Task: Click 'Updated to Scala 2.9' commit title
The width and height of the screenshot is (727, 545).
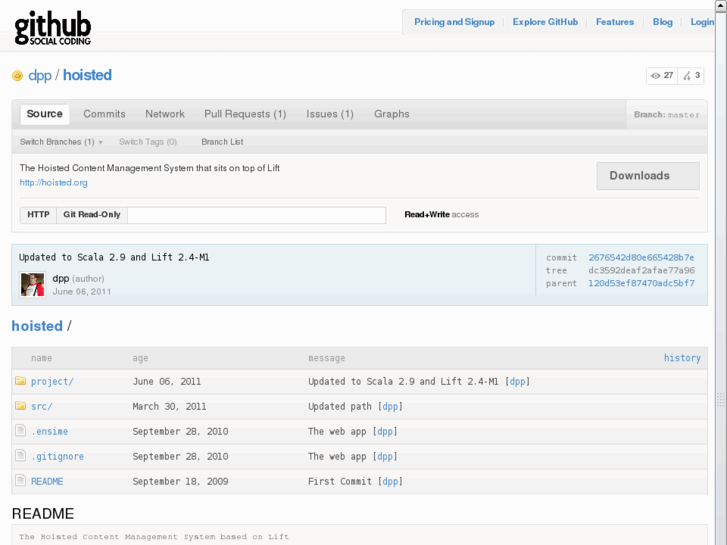Action: [x=114, y=257]
